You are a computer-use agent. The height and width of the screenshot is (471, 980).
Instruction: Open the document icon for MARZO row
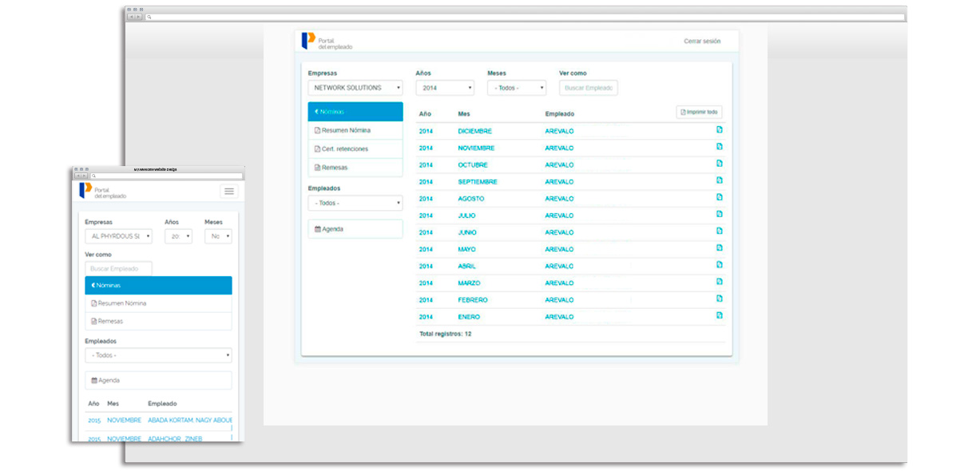[719, 282]
